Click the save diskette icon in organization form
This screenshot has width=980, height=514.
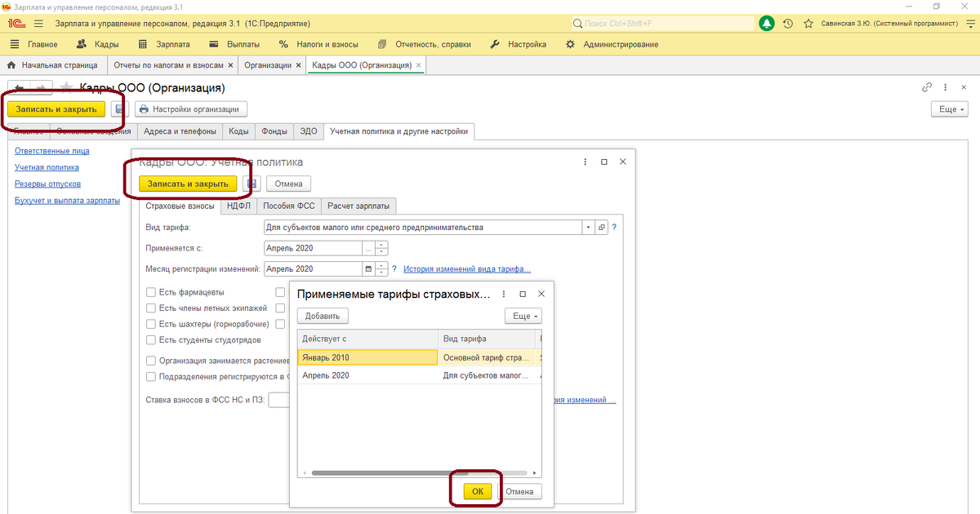pyautogui.click(x=120, y=109)
